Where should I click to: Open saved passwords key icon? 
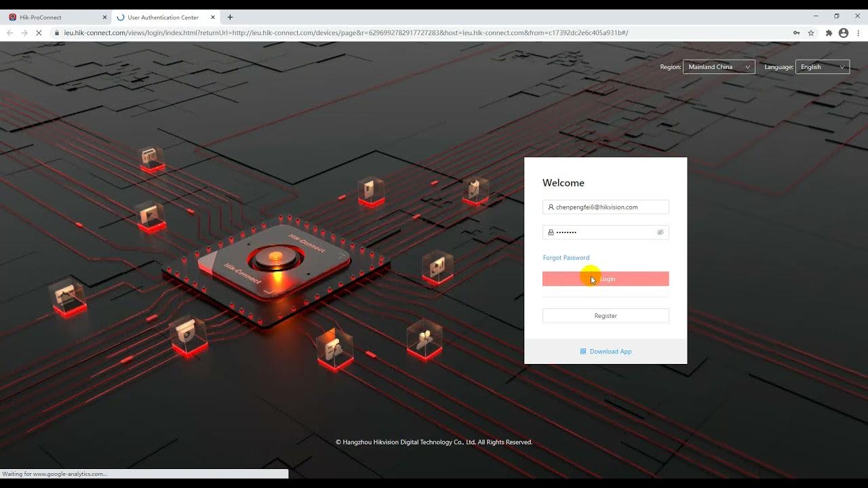click(x=796, y=33)
